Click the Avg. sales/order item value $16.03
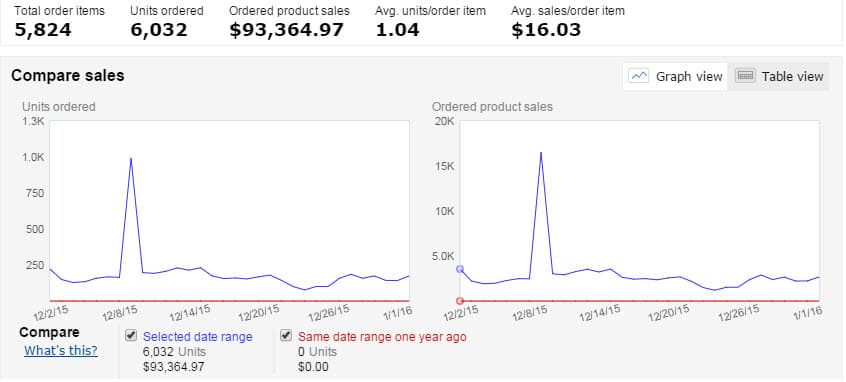The height and width of the screenshot is (382, 846). coord(546,30)
